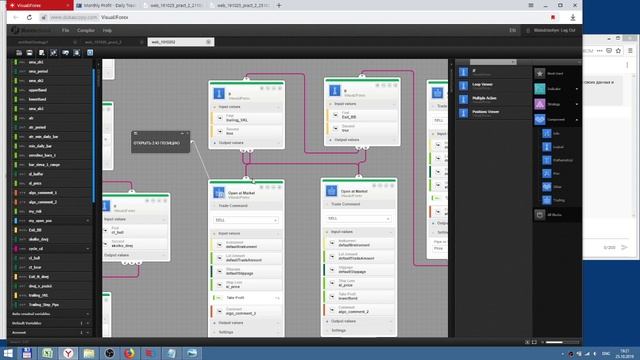Click send arrow in background window
The height and width of the screenshot is (360, 640).
[624, 247]
